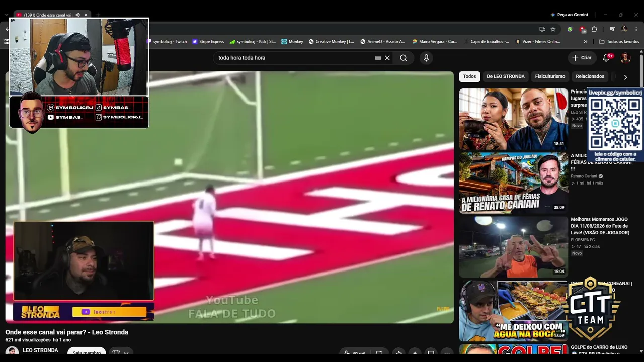644x362 pixels.
Task: Open the Extensions puzzle menu
Action: 594,29
